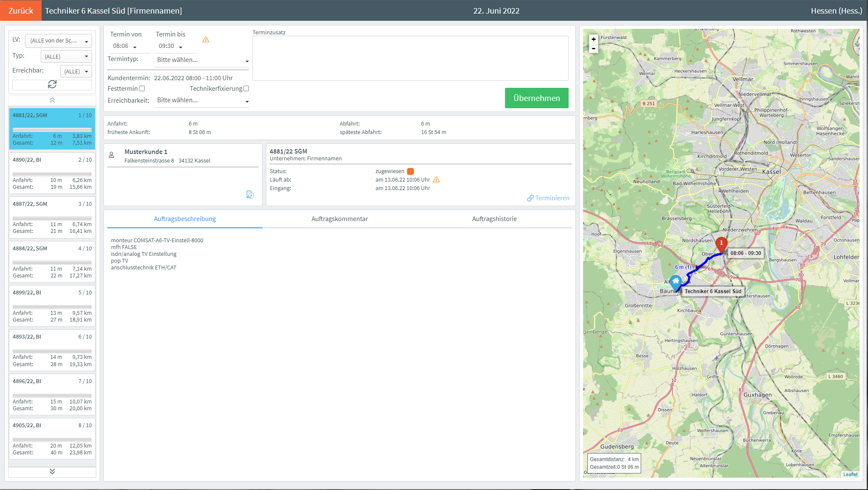Click the green Übernehmen button

click(x=536, y=98)
